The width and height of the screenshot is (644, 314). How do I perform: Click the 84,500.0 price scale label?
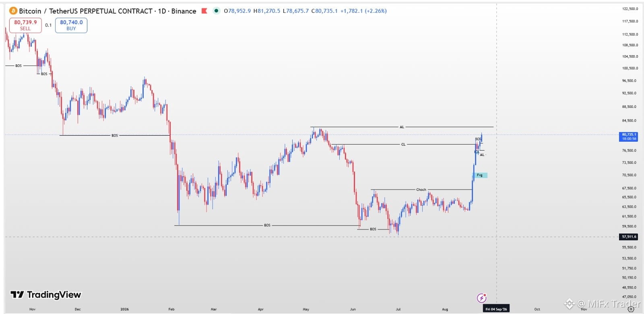(x=629, y=120)
